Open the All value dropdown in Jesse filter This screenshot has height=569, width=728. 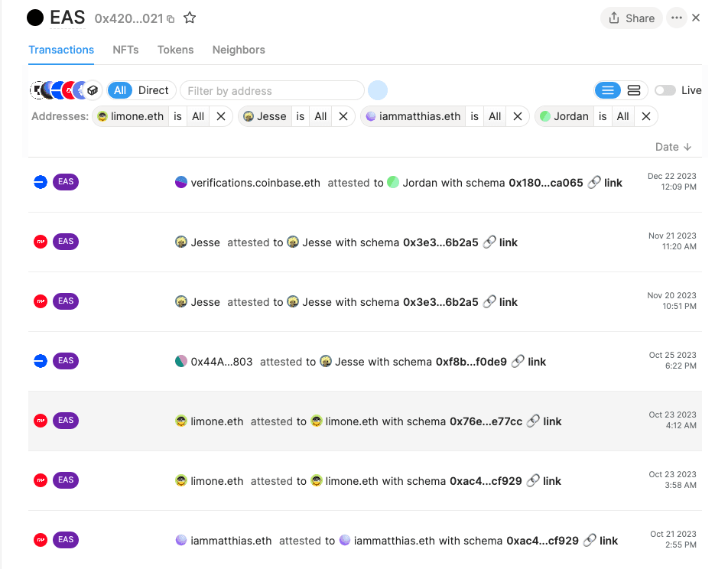click(x=321, y=116)
